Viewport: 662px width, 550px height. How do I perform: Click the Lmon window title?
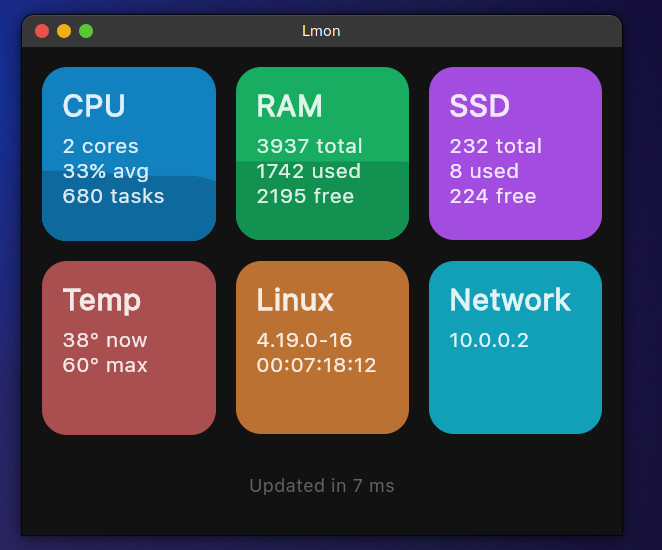point(321,31)
